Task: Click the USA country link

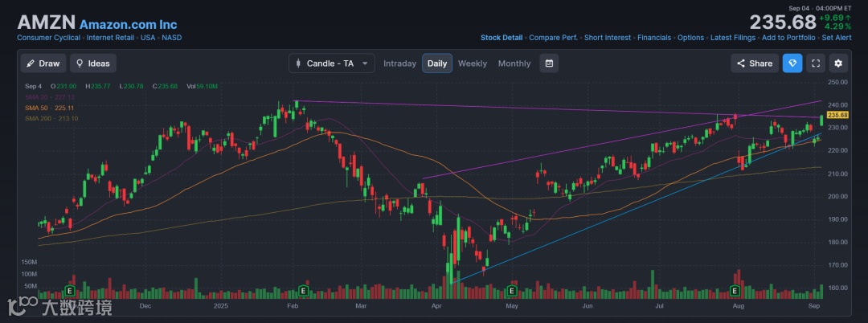Action: [x=147, y=38]
